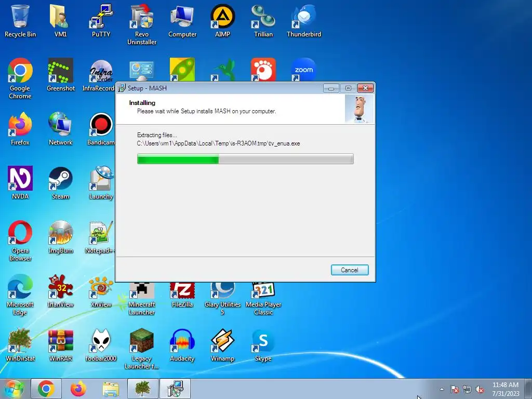This screenshot has width=532, height=399.
Task: Click the MASH setup progress bar
Action: pos(245,159)
